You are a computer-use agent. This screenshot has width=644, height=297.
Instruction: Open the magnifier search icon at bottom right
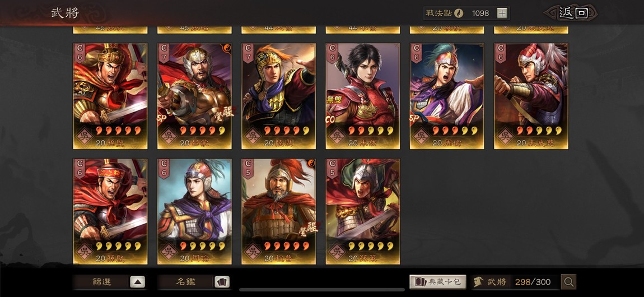[569, 282]
